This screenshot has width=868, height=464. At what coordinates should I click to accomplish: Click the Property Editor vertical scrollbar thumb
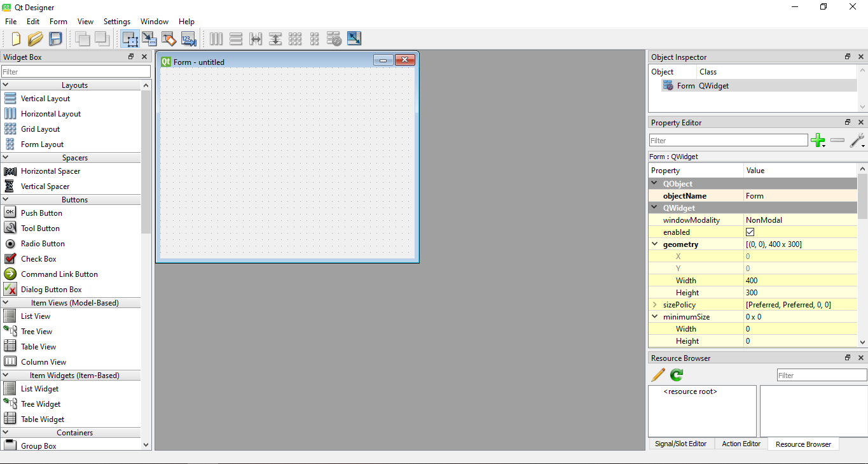862,196
